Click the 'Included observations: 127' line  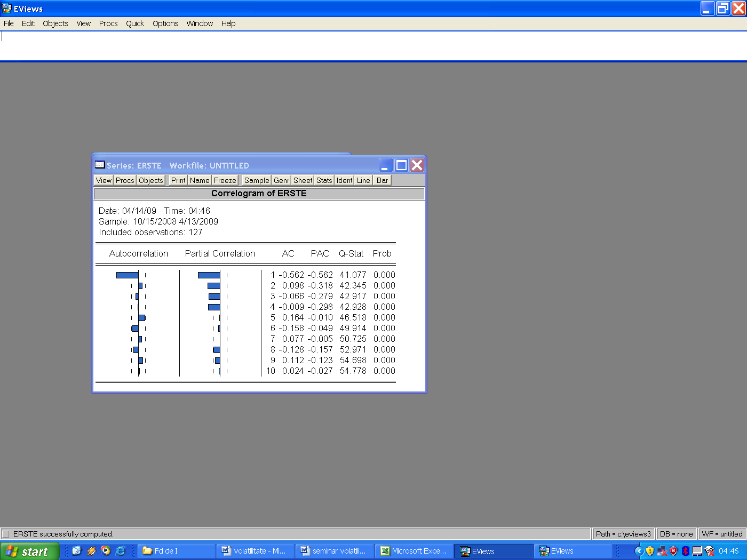(x=150, y=232)
